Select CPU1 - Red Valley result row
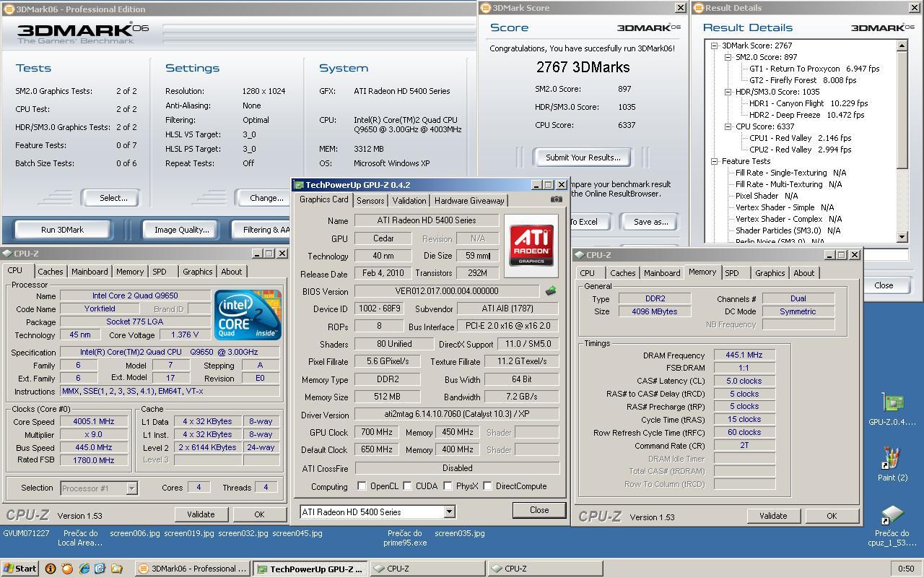 pyautogui.click(x=800, y=138)
